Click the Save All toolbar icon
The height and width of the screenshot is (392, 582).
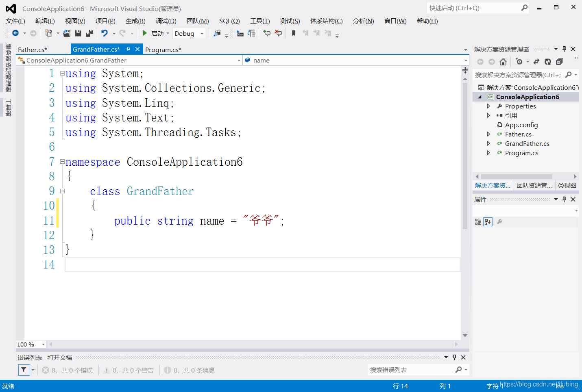(89, 33)
